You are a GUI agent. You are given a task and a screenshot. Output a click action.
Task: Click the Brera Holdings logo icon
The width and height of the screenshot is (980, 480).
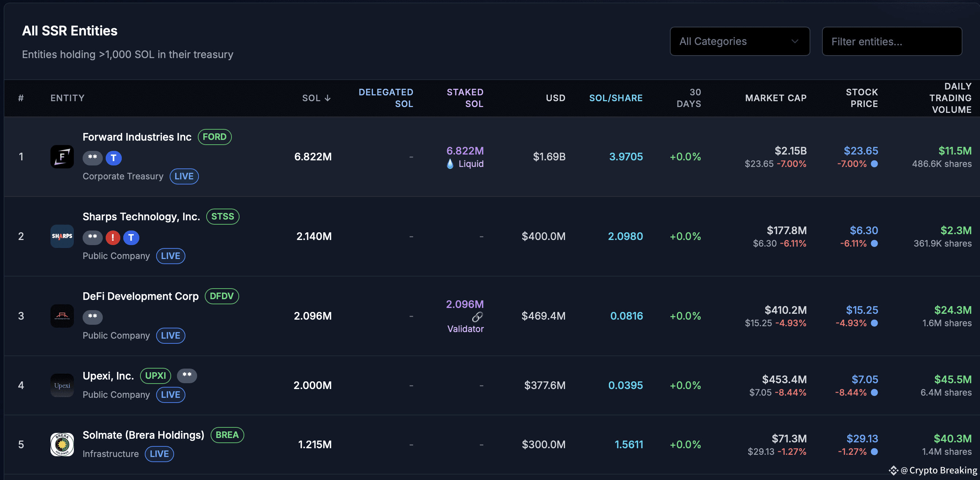pyautogui.click(x=62, y=444)
